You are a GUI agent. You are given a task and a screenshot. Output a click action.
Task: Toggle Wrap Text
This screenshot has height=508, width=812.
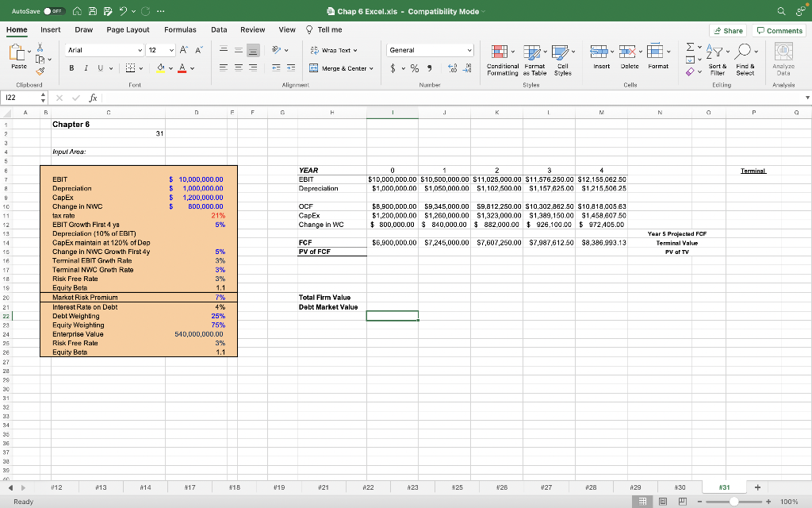[x=334, y=50]
